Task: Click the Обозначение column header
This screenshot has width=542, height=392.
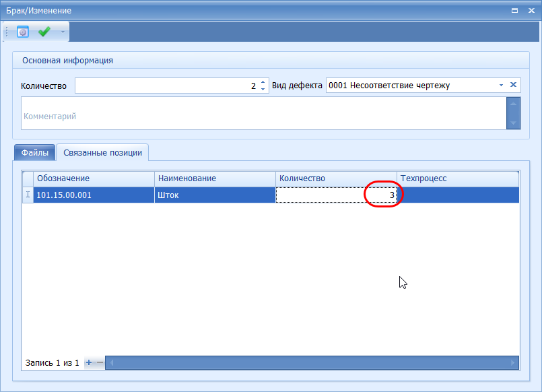Action: pyautogui.click(x=94, y=178)
